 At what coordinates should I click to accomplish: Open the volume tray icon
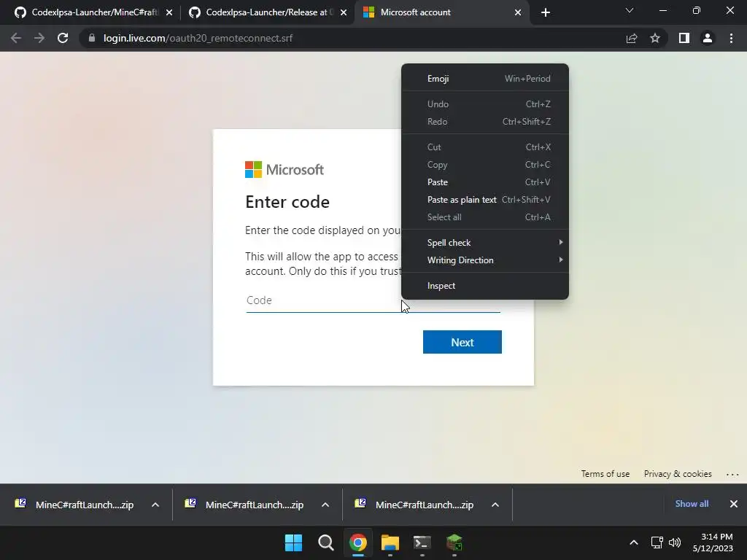tap(675, 542)
